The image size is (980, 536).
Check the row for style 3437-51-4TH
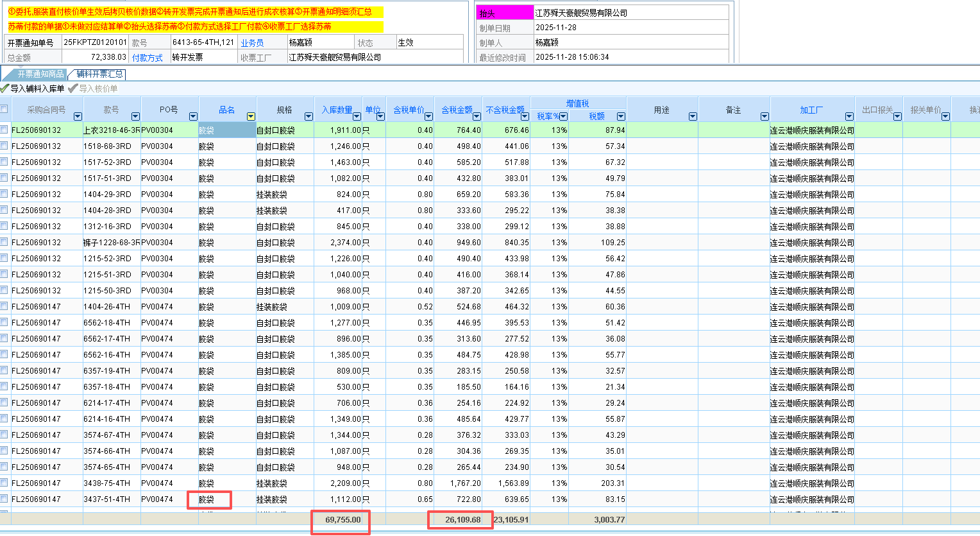[x=4, y=499]
